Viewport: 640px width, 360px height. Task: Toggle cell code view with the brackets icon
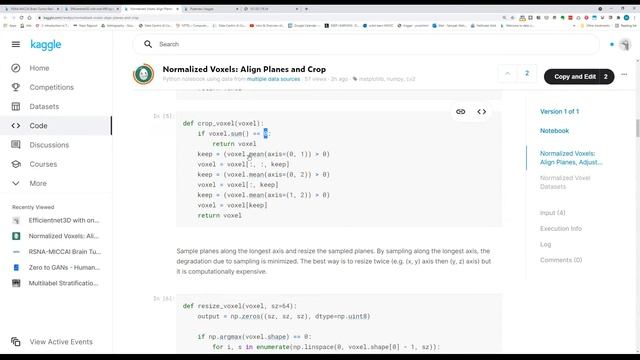pyautogui.click(x=482, y=111)
